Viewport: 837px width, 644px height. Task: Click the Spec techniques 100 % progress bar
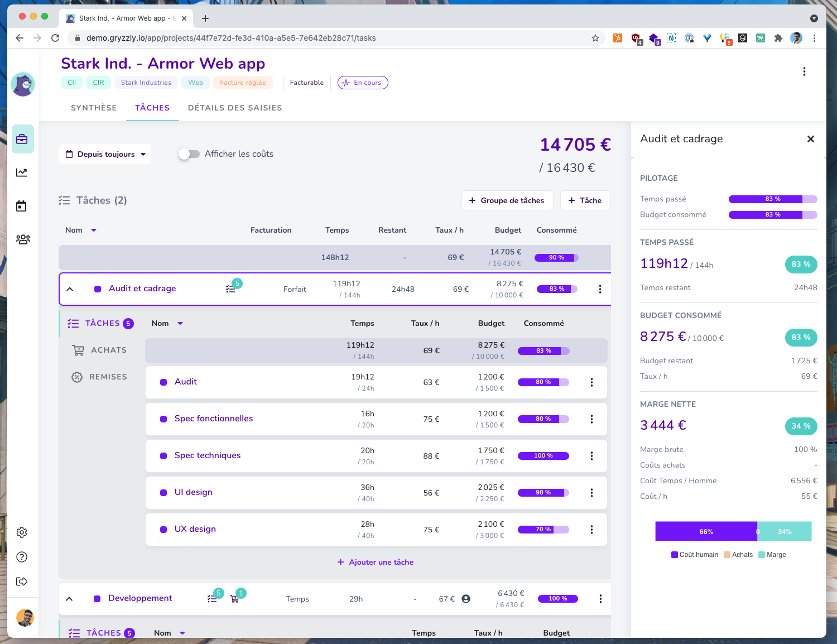point(543,456)
